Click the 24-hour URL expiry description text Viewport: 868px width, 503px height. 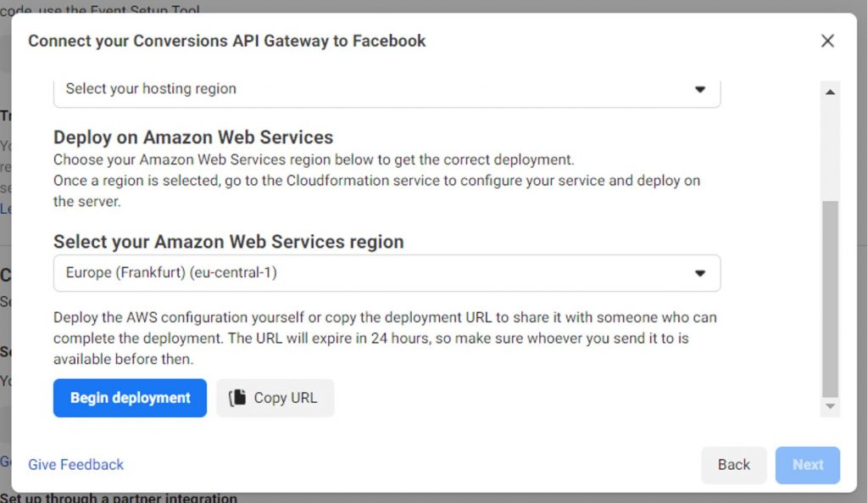coord(384,338)
